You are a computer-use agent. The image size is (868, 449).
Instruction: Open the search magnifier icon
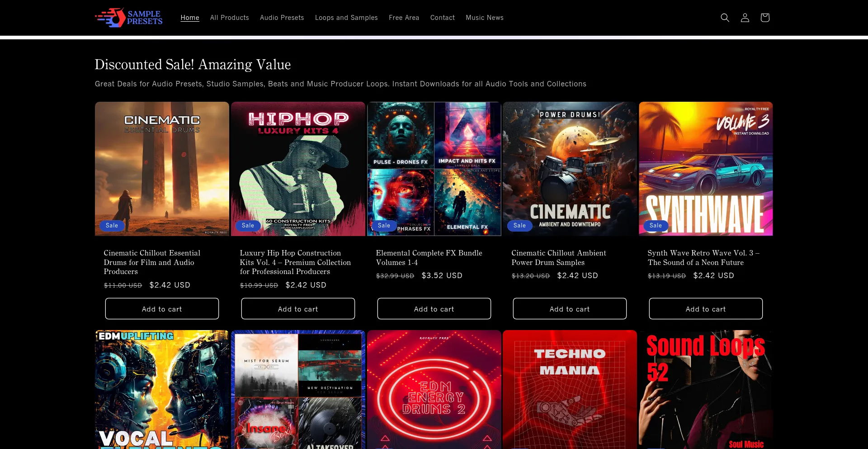[725, 18]
